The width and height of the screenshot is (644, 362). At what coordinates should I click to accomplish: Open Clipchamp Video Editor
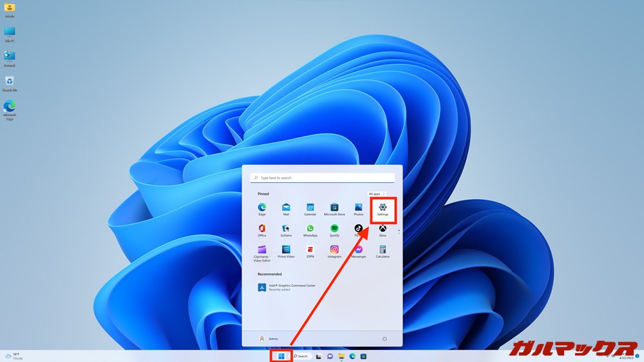coord(261,254)
